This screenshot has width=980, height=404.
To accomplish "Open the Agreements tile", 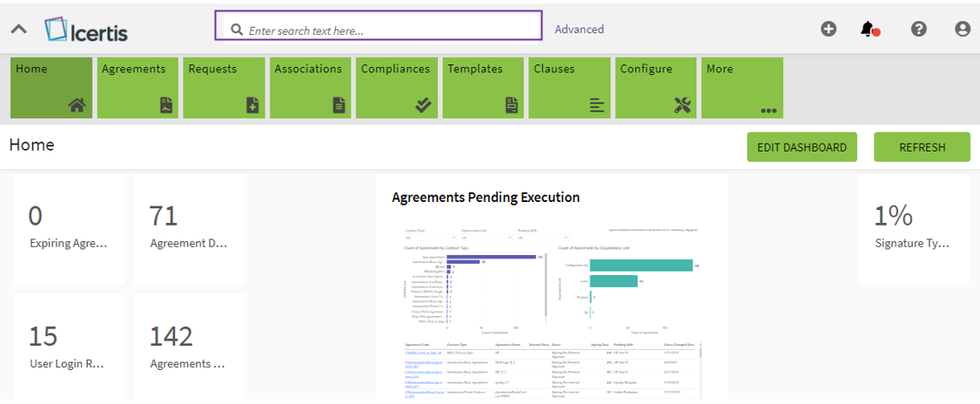I will 138,88.
